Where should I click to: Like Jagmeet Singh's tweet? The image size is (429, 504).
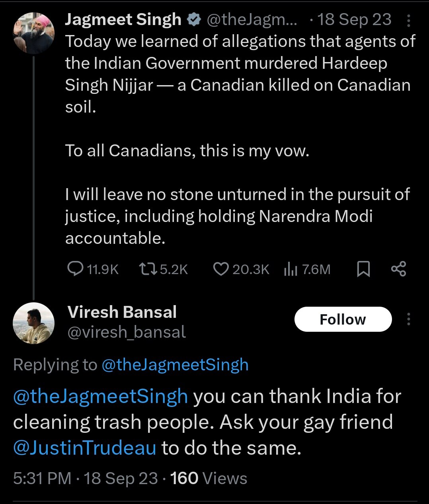point(220,269)
